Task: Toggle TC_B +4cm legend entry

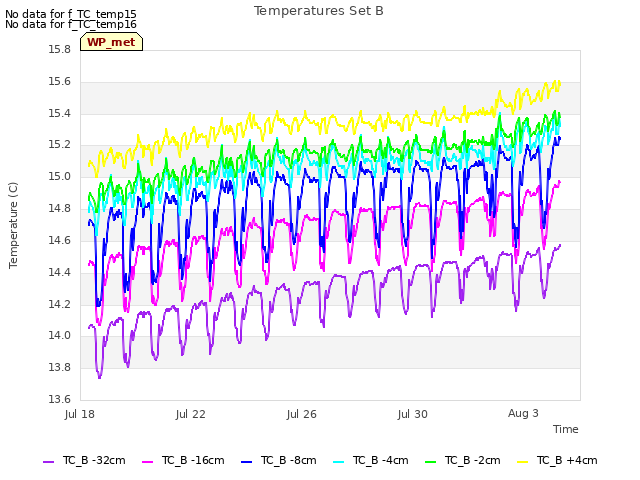Action: coord(557,460)
